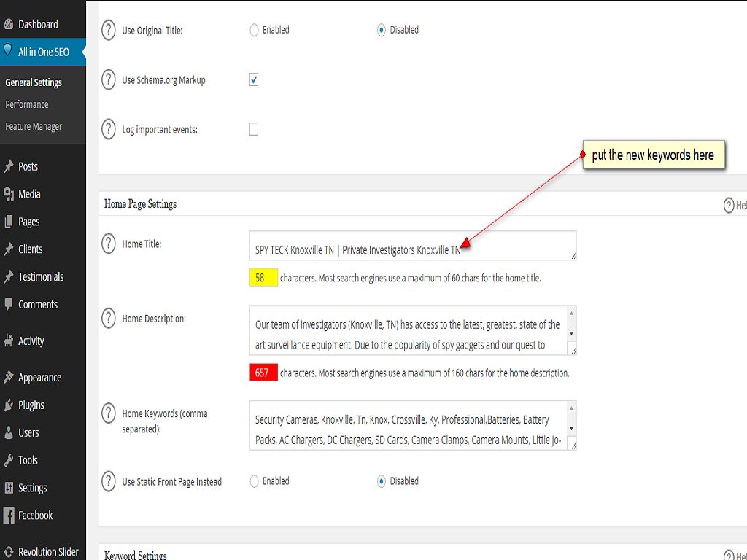Click Help icon in Home Page Settings header

(729, 205)
